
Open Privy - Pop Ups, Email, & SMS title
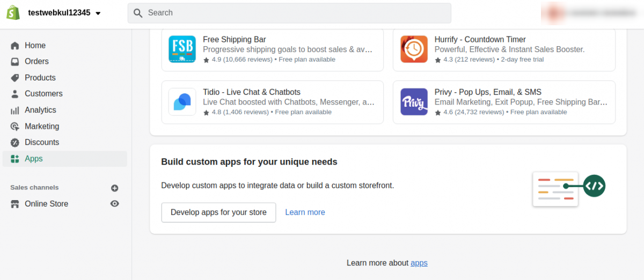tap(488, 92)
